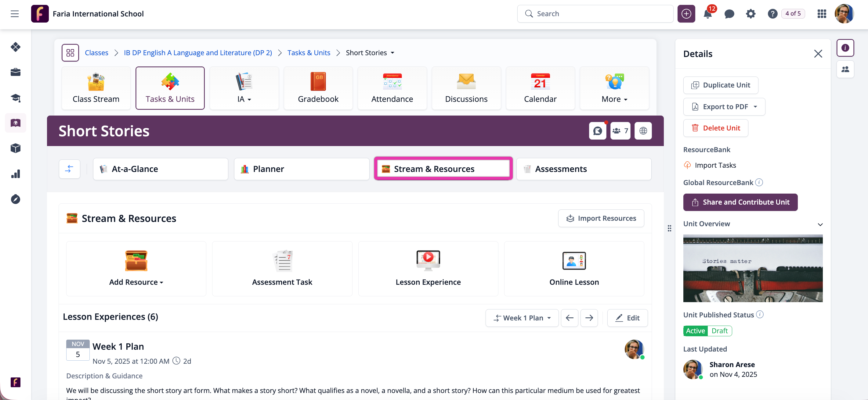Set unit published status to Draft
868x400 pixels.
719,330
